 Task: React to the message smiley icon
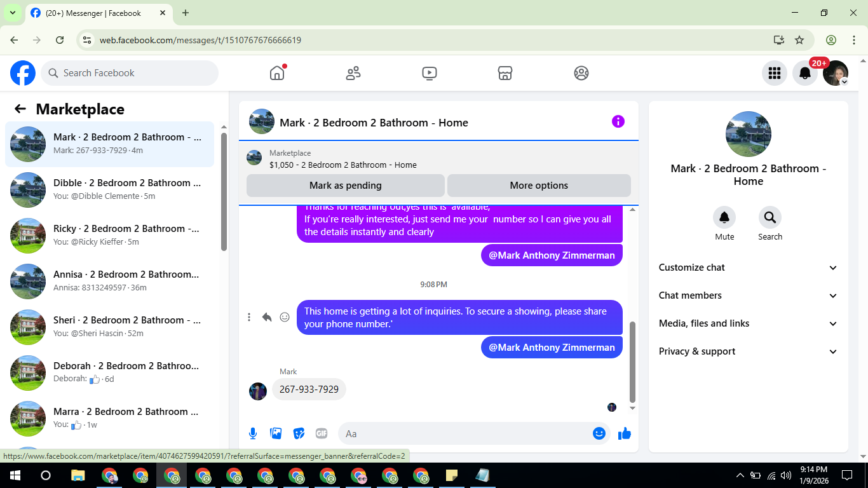pos(285,317)
